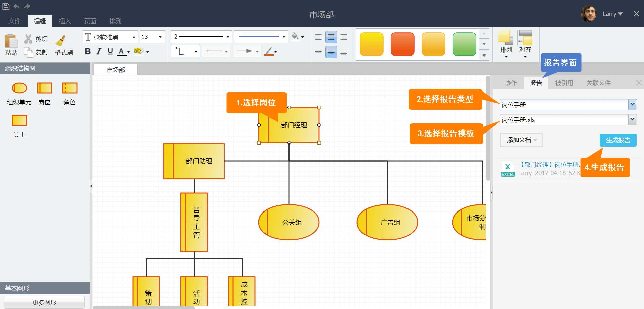
Task: Click the 生成报告 button
Action: [x=618, y=140]
